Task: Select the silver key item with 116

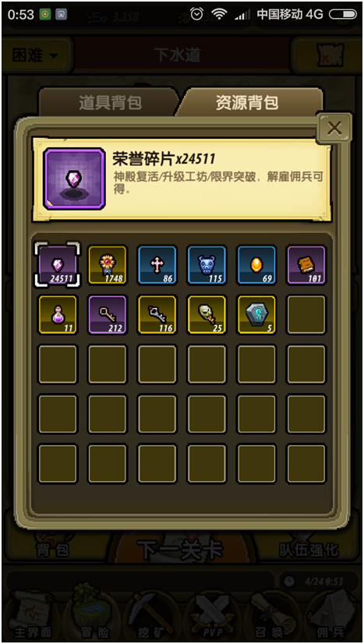Action: click(157, 315)
